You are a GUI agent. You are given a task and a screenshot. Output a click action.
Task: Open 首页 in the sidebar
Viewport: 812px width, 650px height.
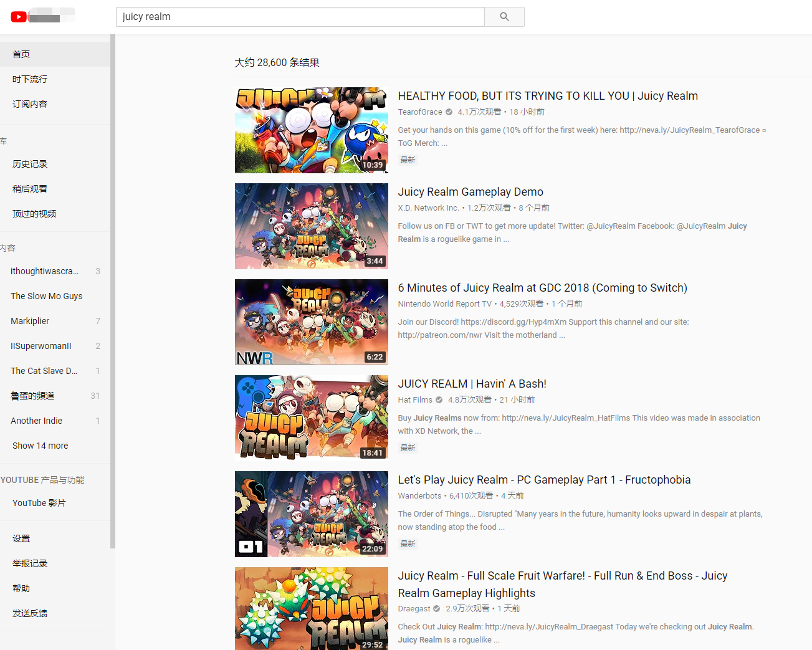coord(55,54)
